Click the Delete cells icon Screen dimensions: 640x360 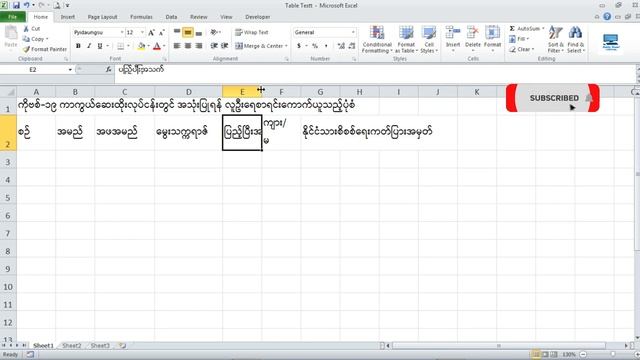click(x=473, y=33)
